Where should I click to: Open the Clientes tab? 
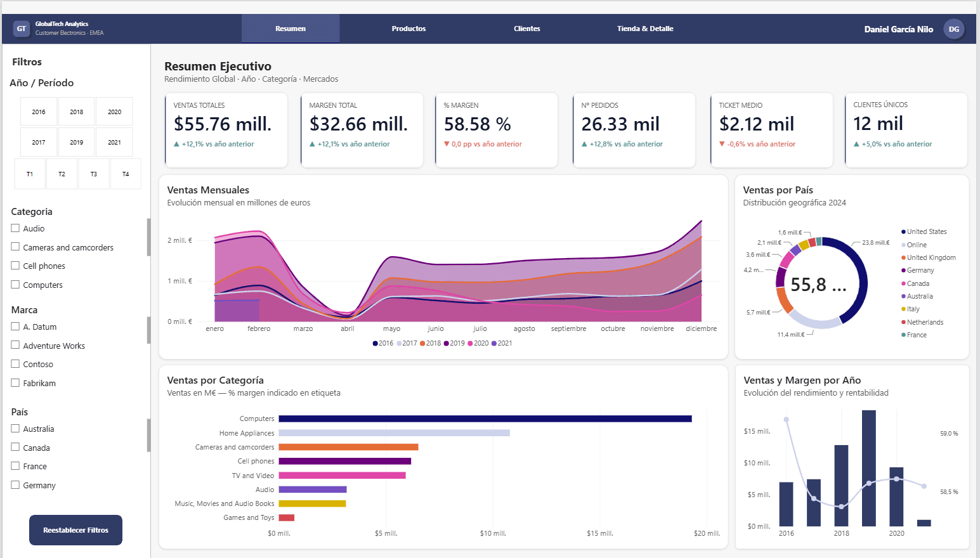[x=527, y=29]
